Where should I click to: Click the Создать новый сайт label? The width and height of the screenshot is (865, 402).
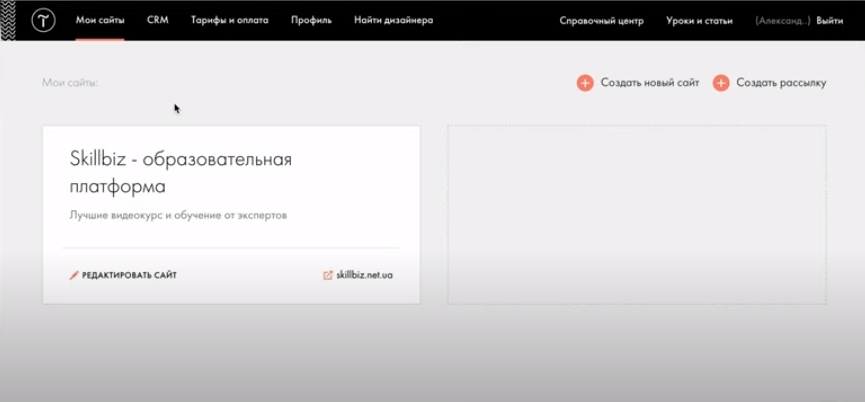click(x=650, y=83)
